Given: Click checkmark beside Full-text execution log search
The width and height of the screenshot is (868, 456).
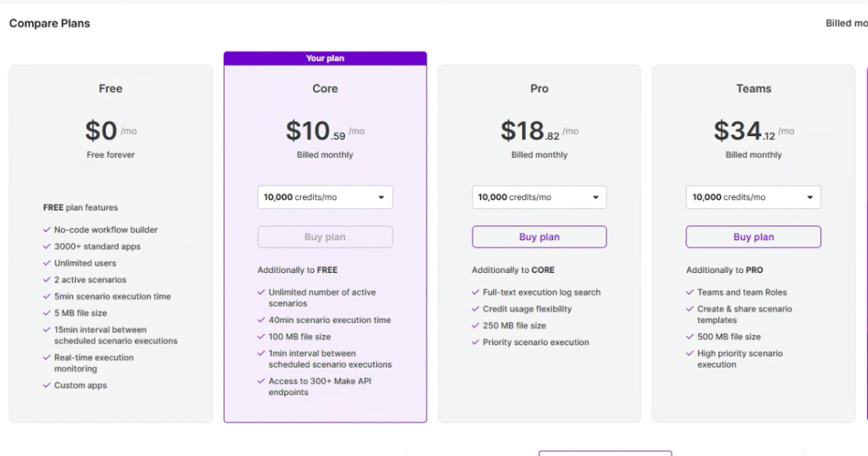Looking at the screenshot, I should click(x=475, y=293).
